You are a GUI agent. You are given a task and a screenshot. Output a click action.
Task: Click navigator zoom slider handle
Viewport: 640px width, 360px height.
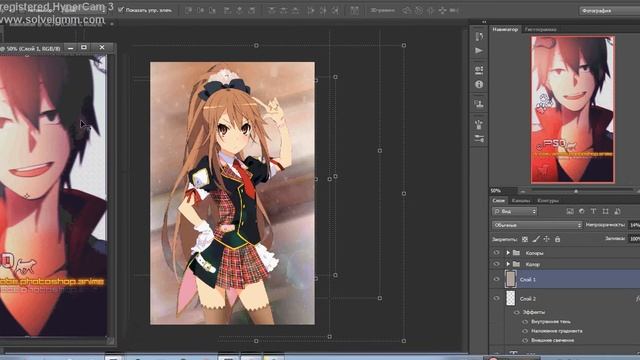(576, 191)
